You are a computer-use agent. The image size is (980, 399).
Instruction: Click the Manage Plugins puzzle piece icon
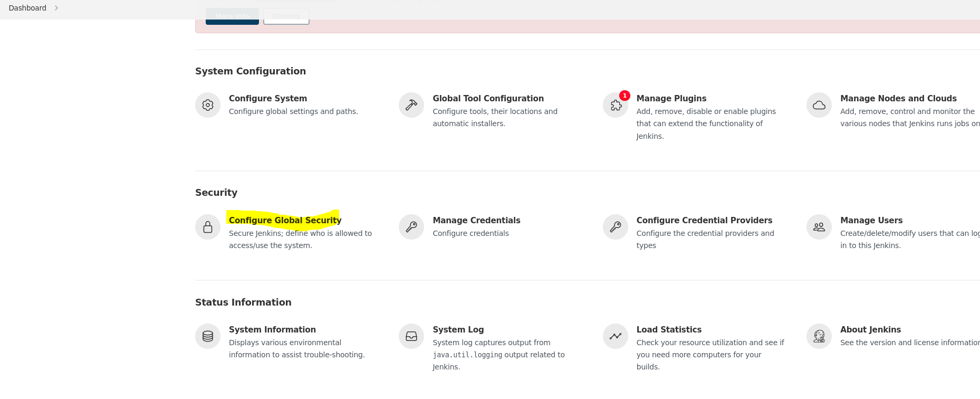[616, 105]
